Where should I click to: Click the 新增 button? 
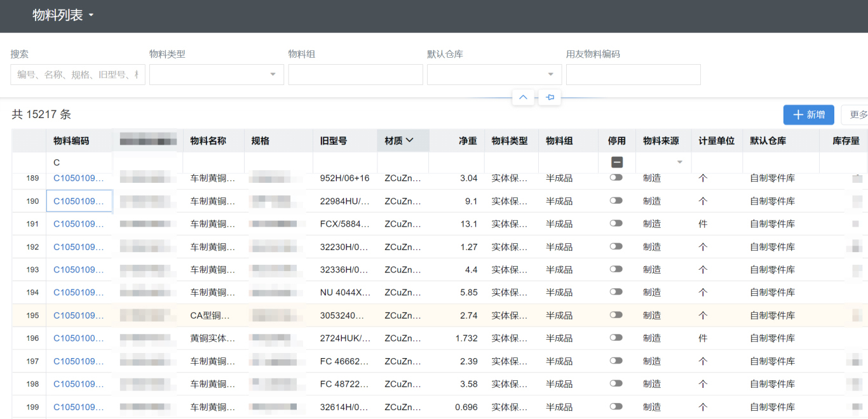point(809,115)
